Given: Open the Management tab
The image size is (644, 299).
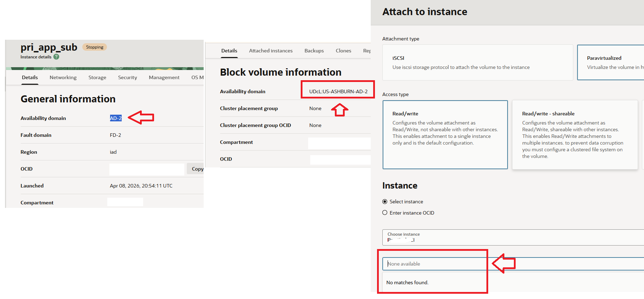Looking at the screenshot, I should 164,77.
